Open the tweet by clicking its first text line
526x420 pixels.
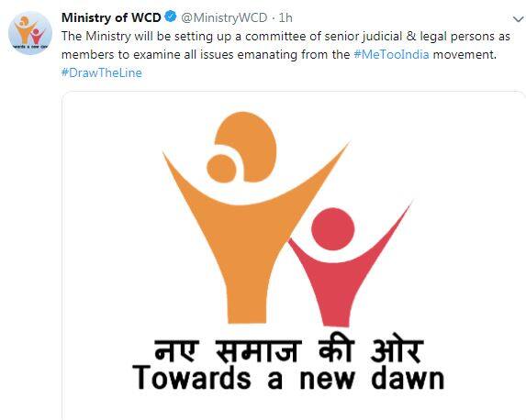pyautogui.click(x=285, y=36)
